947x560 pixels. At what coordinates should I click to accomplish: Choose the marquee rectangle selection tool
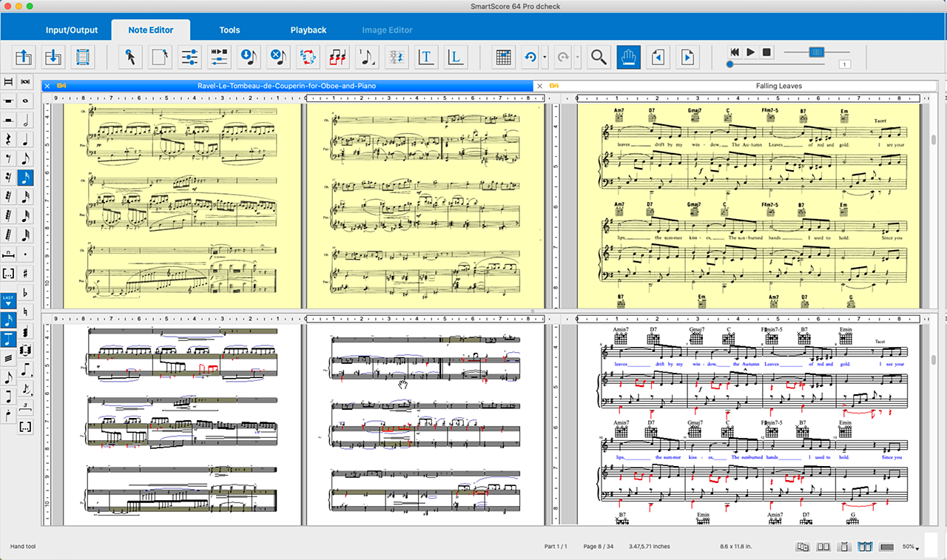click(x=160, y=57)
